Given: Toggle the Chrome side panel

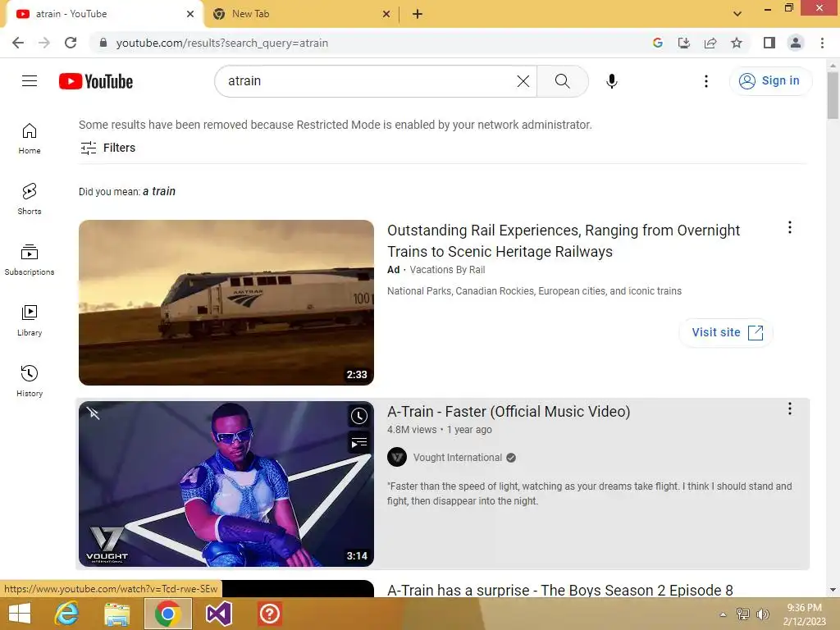Looking at the screenshot, I should tap(769, 43).
